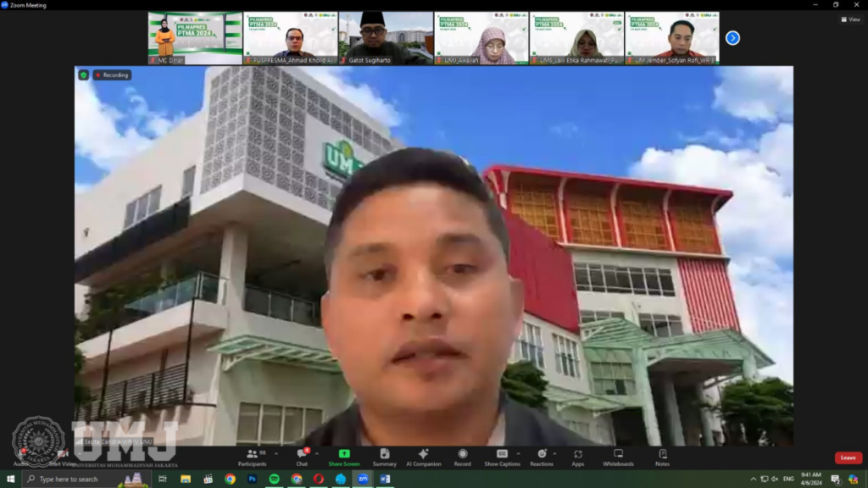Launch AI Companion in Zoom
Image resolution: width=868 pixels, height=488 pixels.
pyautogui.click(x=424, y=457)
